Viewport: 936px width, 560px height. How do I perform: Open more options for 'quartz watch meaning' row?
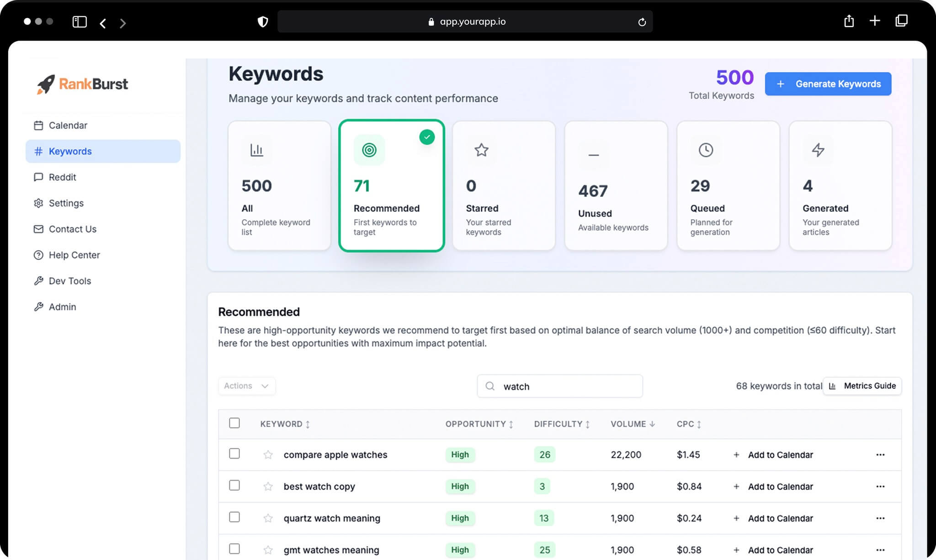[x=880, y=518]
